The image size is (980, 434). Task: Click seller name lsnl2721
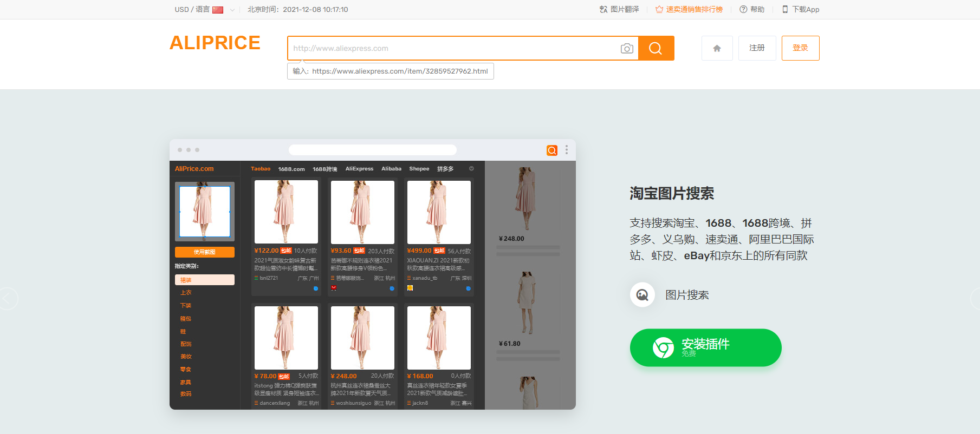tap(269, 278)
